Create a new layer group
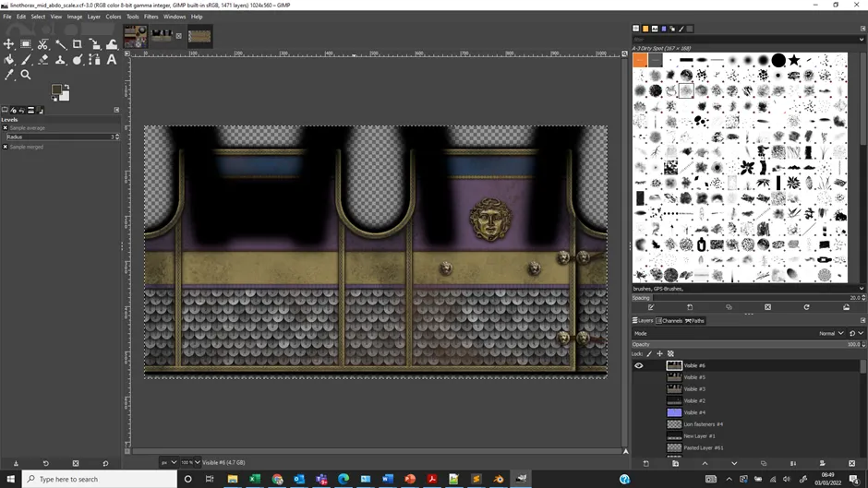This screenshot has width=868, height=488. click(675, 464)
